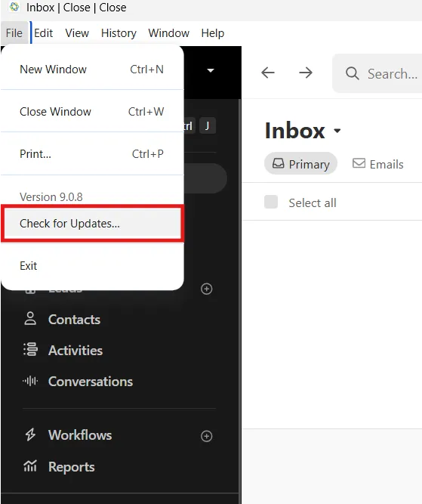Go forward with the right arrow
The image size is (422, 504).
tap(306, 73)
